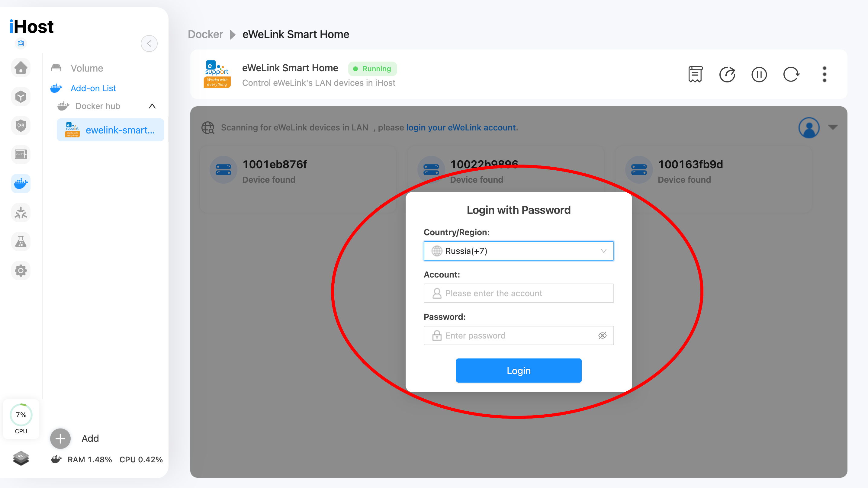Click the update add-on icon
868x488 pixels.
(x=727, y=74)
